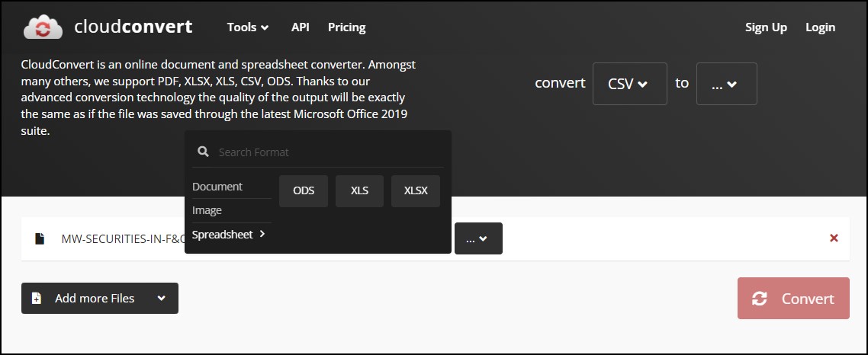Viewport: 868px width, 355px height.
Task: Select the Document format category
Action: [217, 187]
